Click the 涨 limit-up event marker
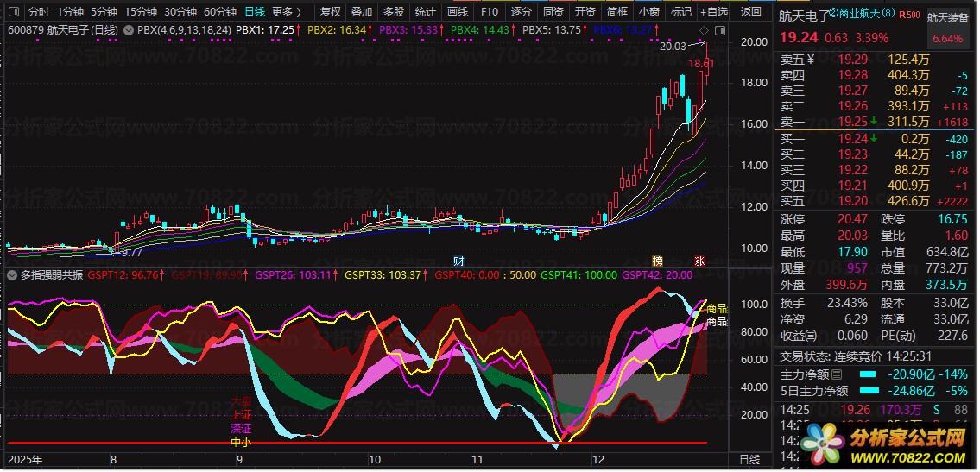The height and width of the screenshot is (472, 980). 699,261
